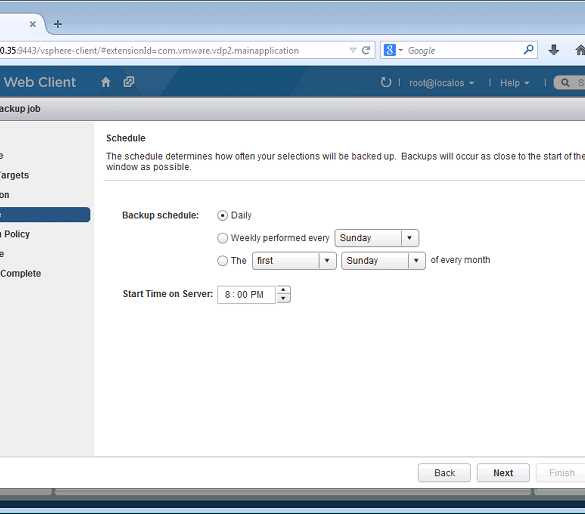Open root@localos user menu
The image size is (585, 514).
pos(441,83)
